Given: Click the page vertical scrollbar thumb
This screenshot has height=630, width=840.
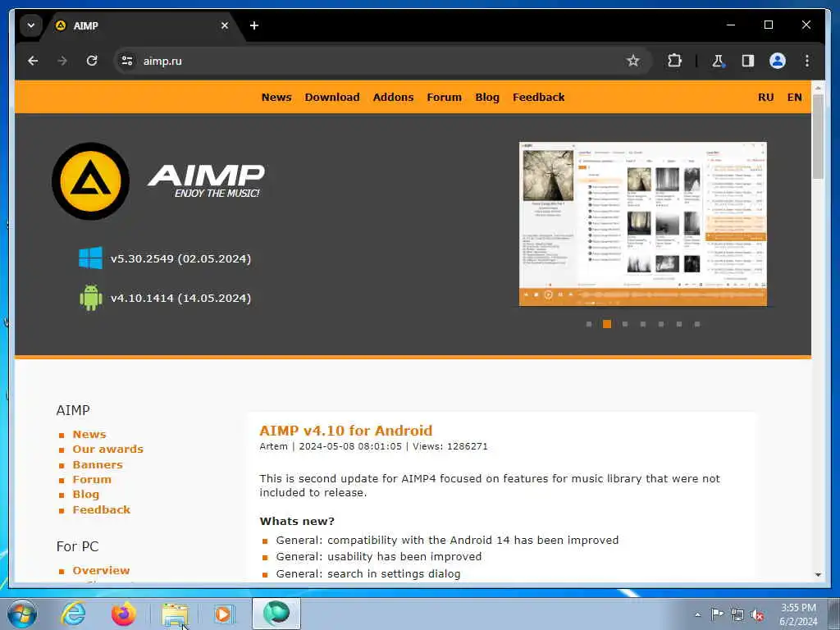Looking at the screenshot, I should pos(818,137).
